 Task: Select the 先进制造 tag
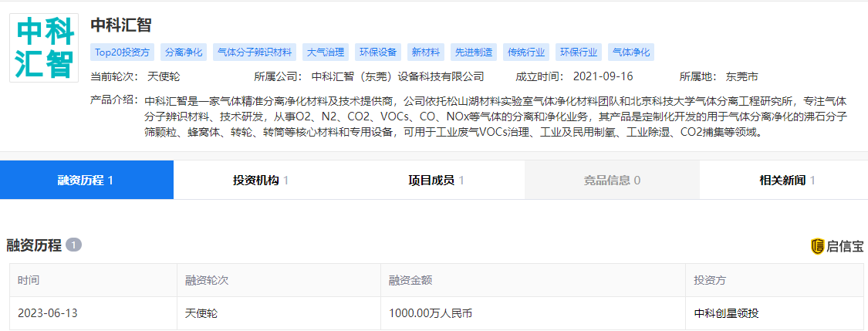click(474, 52)
